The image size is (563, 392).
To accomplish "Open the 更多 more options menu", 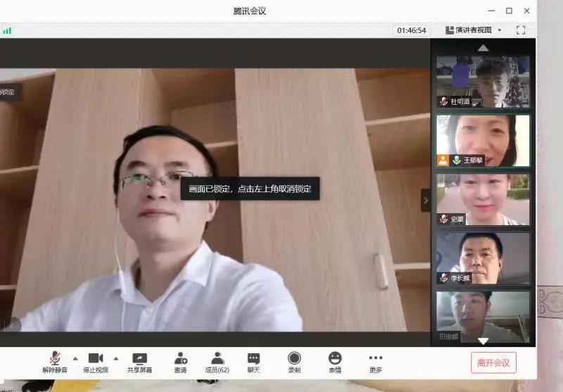I will click(376, 362).
